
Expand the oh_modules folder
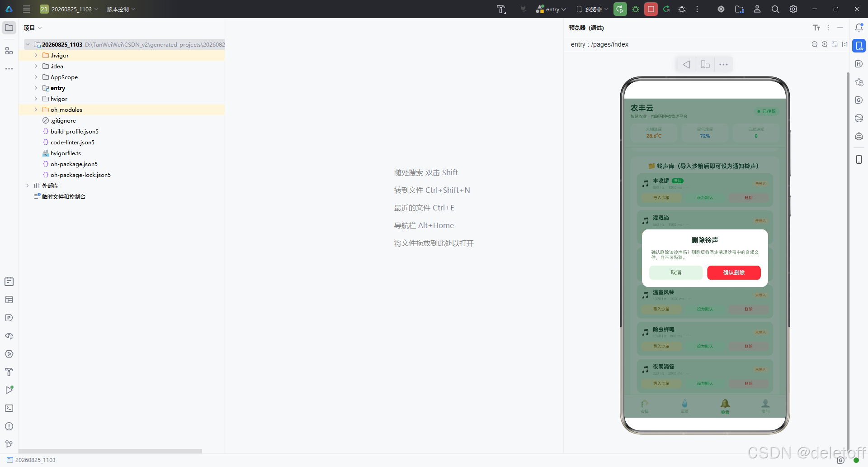[x=36, y=110]
